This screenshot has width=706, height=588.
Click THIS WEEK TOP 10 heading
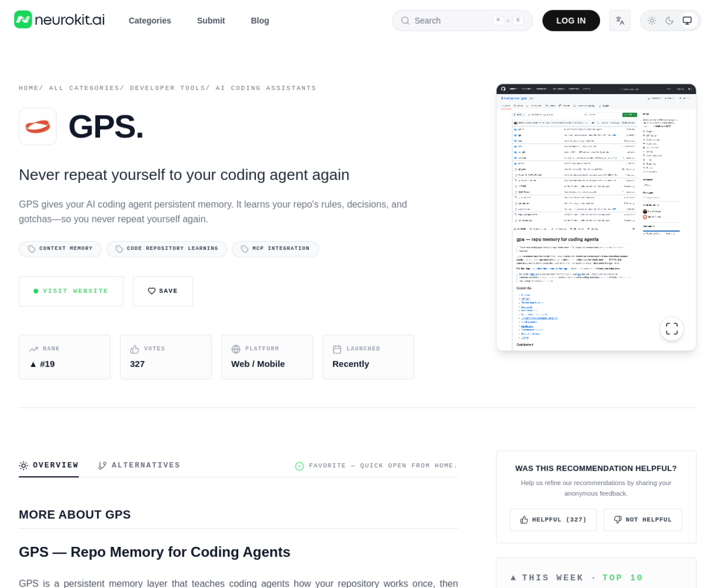click(x=577, y=578)
